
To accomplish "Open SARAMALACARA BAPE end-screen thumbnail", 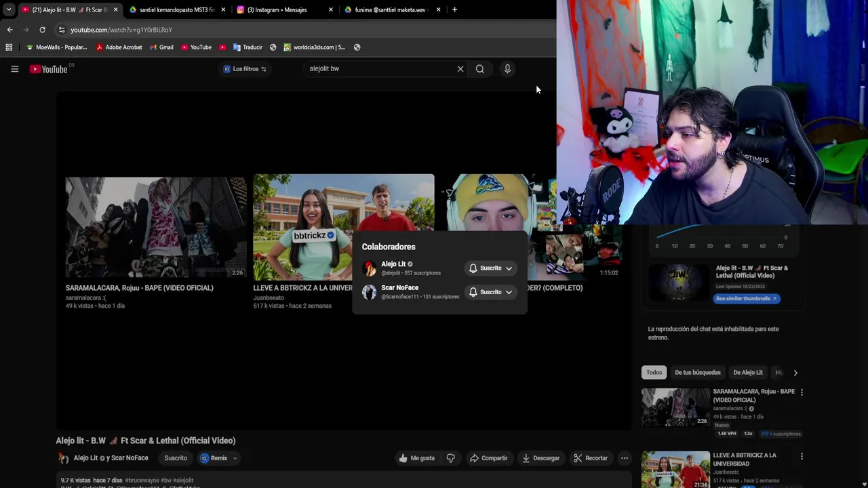I will tap(156, 228).
